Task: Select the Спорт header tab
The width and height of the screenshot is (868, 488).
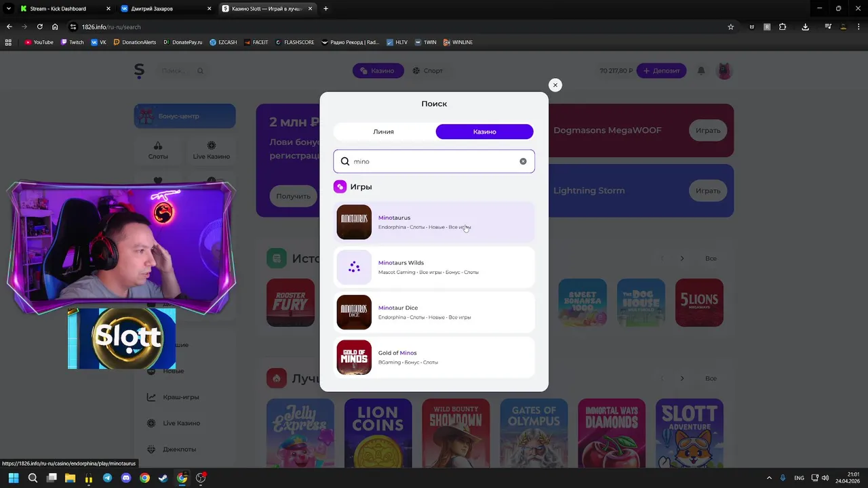Action: (428, 70)
